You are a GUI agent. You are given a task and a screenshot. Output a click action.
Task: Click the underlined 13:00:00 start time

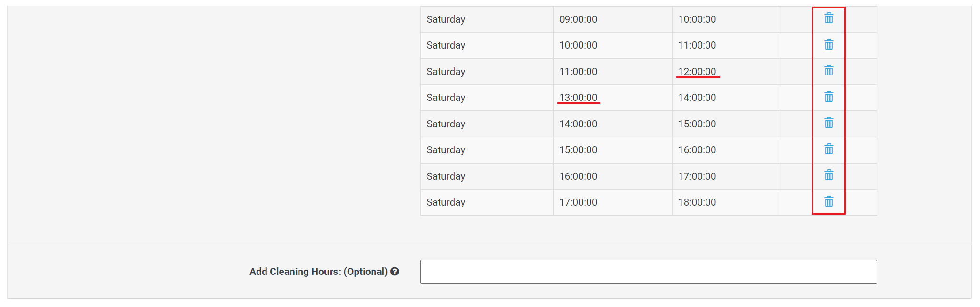[x=578, y=98]
